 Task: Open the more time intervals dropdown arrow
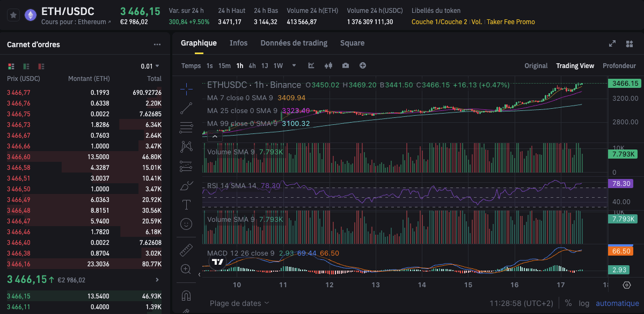(294, 66)
